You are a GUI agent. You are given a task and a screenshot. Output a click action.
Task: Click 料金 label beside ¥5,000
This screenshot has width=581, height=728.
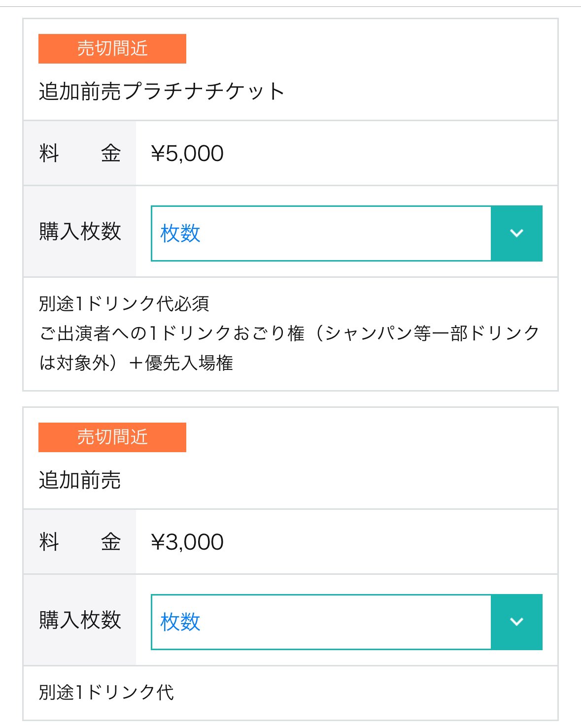(80, 153)
